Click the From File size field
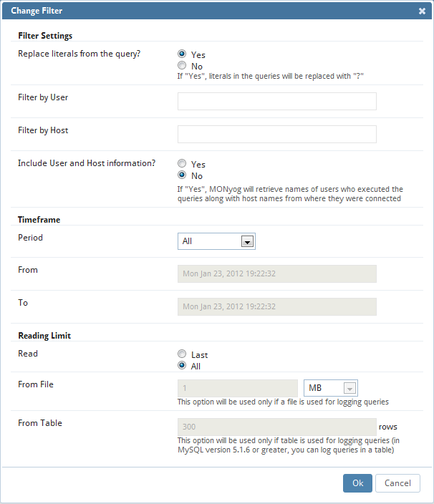The width and height of the screenshot is (434, 504). [238, 388]
